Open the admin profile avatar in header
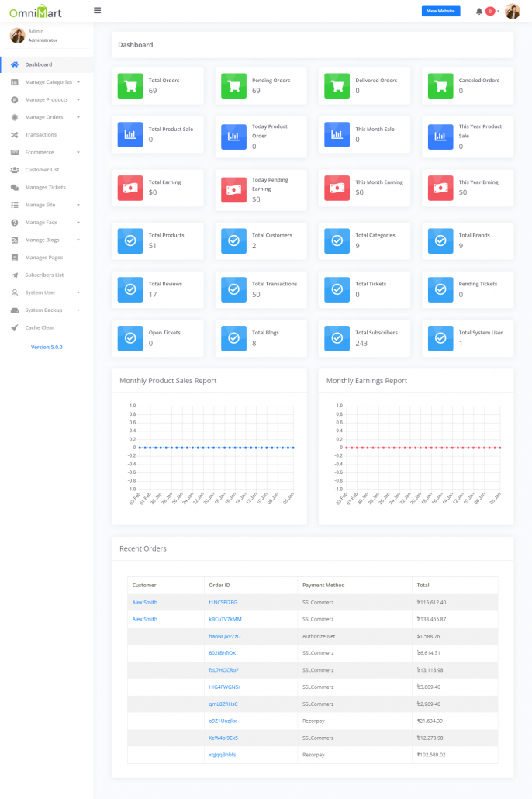The width and height of the screenshot is (532, 799). (x=513, y=12)
